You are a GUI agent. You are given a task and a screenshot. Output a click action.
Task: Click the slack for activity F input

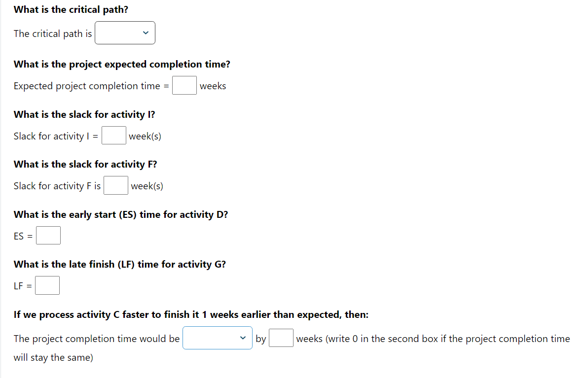pyautogui.click(x=115, y=185)
